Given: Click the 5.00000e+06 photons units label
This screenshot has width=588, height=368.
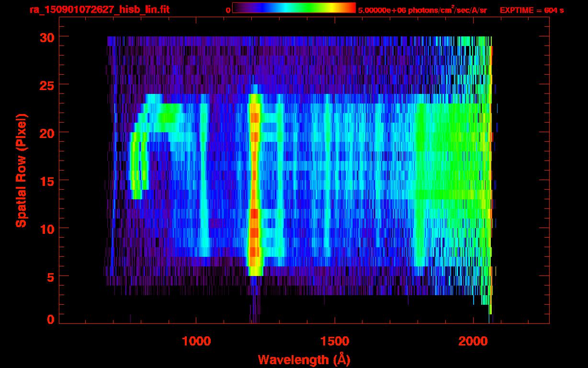Looking at the screenshot, I should click(422, 10).
